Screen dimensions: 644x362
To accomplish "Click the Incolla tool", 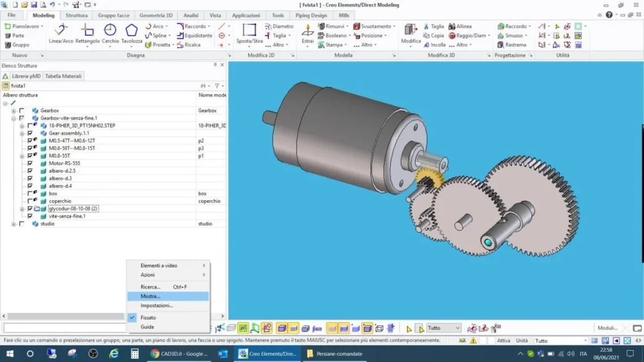I will [x=434, y=45].
